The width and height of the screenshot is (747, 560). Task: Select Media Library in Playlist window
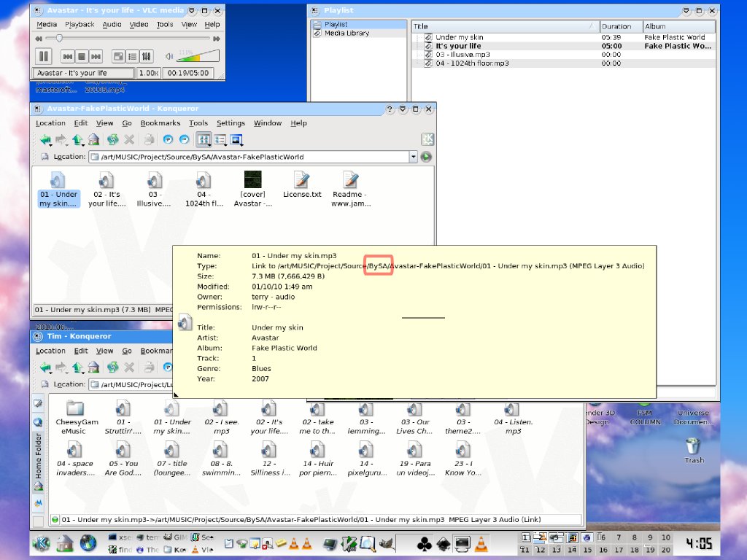pos(359,34)
